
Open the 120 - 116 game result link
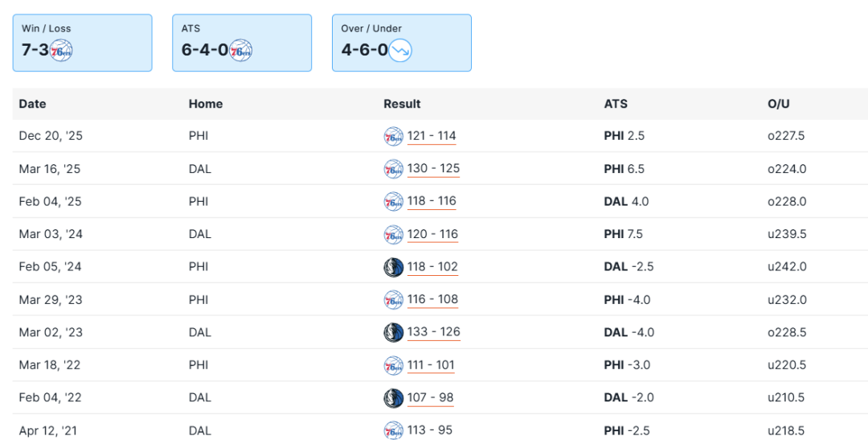(432, 235)
